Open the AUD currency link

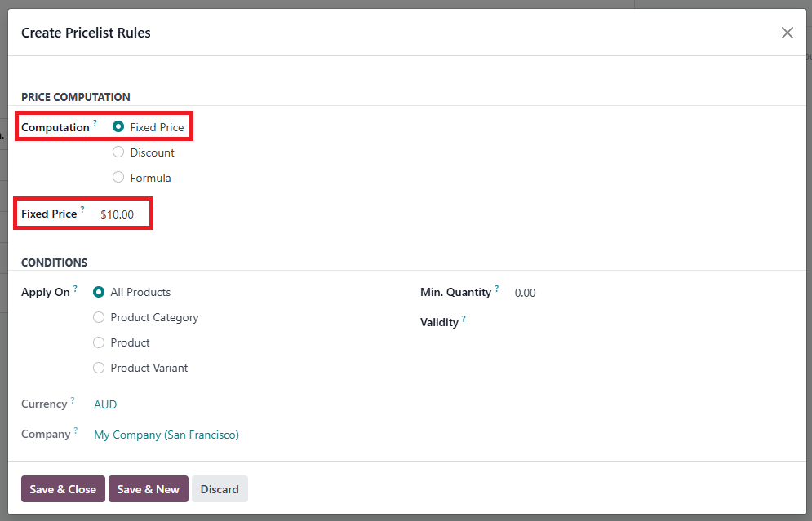tap(105, 404)
